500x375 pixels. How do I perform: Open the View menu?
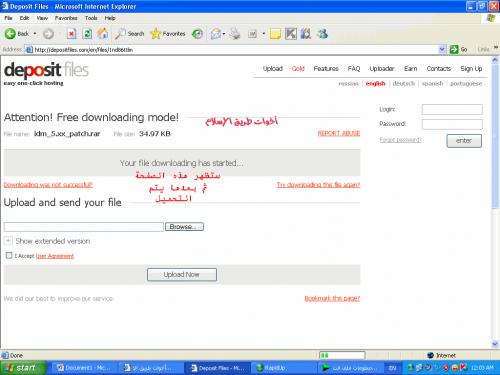pos(42,18)
